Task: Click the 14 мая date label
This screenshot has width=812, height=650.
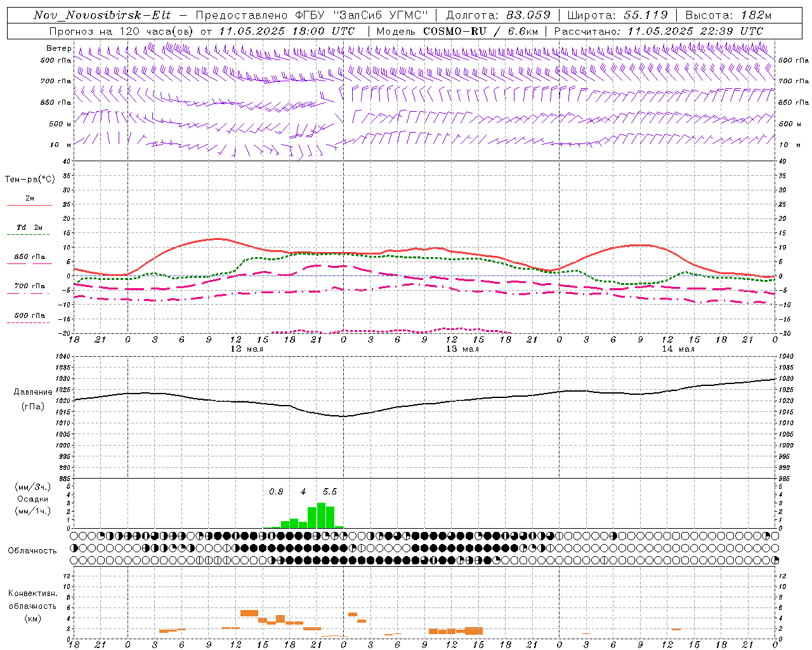Action: [x=678, y=349]
